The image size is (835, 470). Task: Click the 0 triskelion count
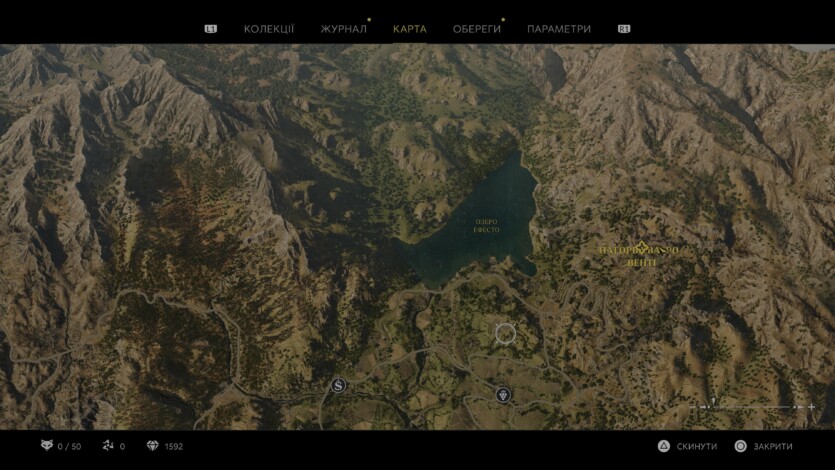[122, 447]
